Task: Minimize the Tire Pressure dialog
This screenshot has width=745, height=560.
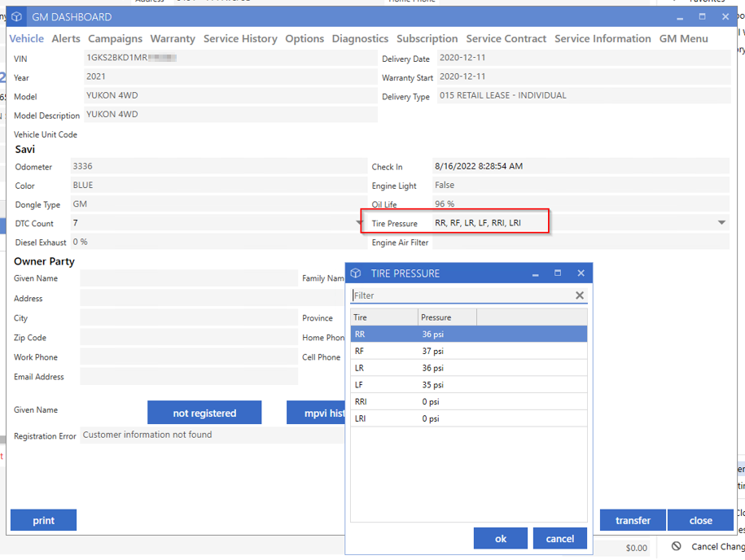Action: click(536, 273)
